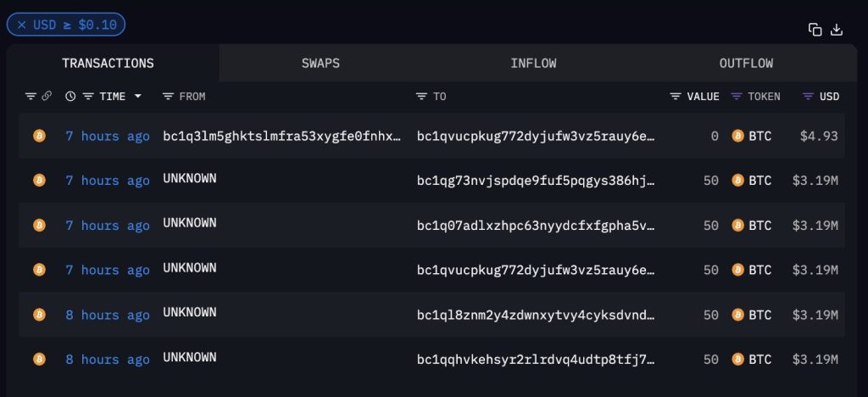The image size is (868, 397).
Task: Switch to the SWAPS tab
Action: click(x=320, y=63)
